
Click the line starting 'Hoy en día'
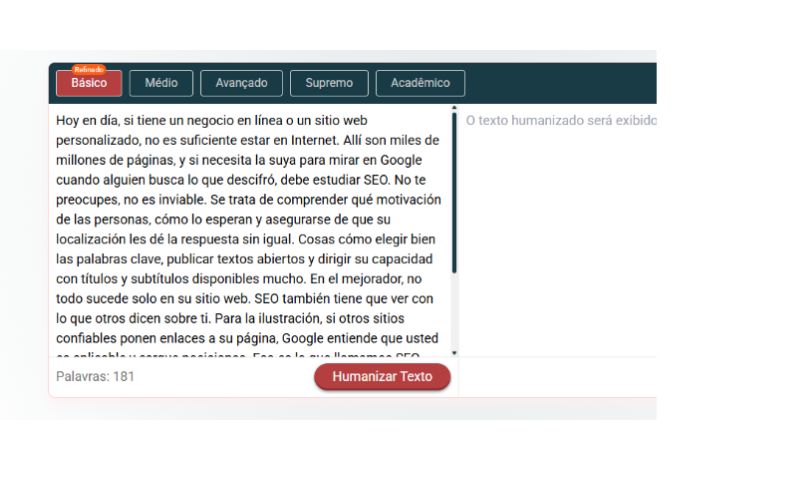pyautogui.click(x=212, y=120)
